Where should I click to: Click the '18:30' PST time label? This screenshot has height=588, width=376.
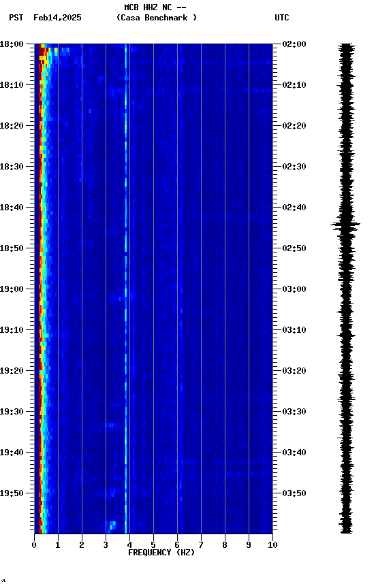pyautogui.click(x=12, y=167)
